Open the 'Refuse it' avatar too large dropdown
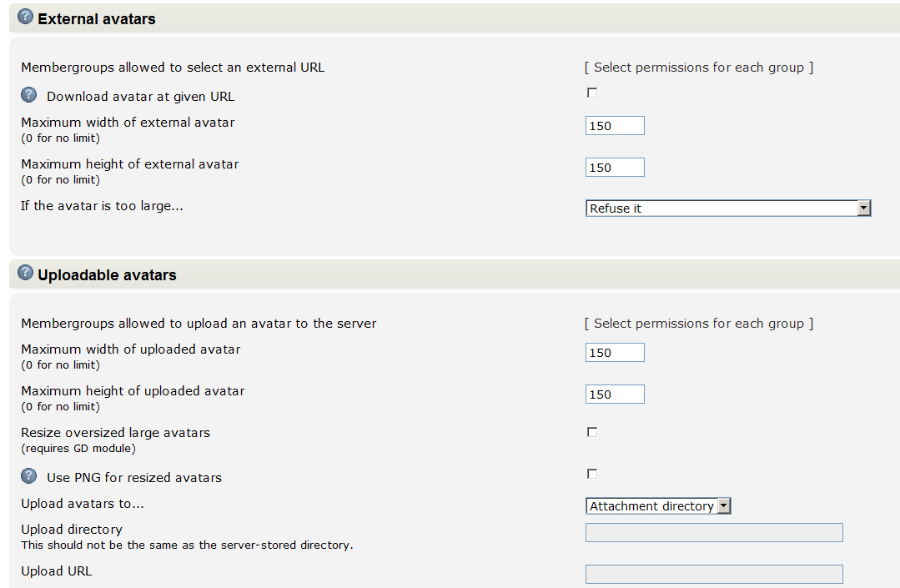Viewport: 900px width, 588px height. (x=728, y=209)
